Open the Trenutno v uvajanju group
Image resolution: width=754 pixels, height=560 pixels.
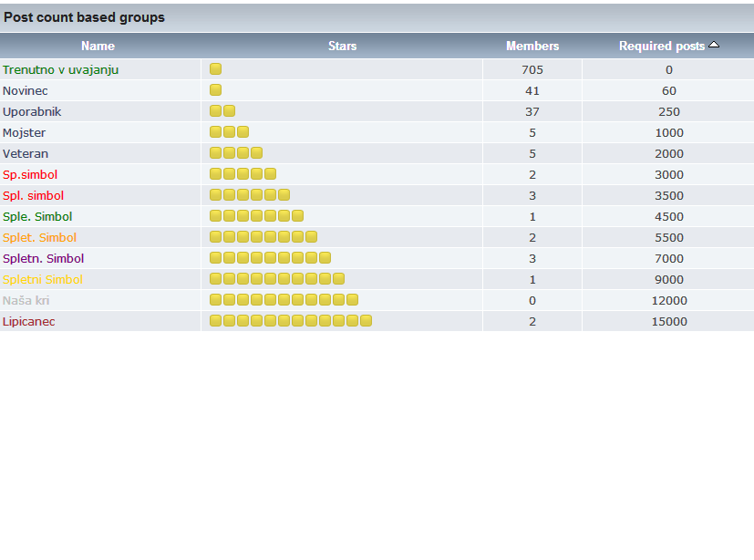[x=61, y=69]
